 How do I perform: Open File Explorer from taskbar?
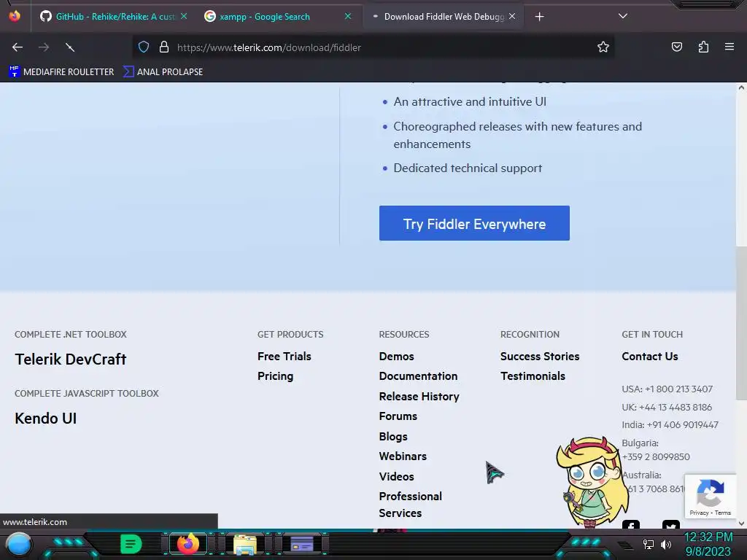pyautogui.click(x=245, y=545)
